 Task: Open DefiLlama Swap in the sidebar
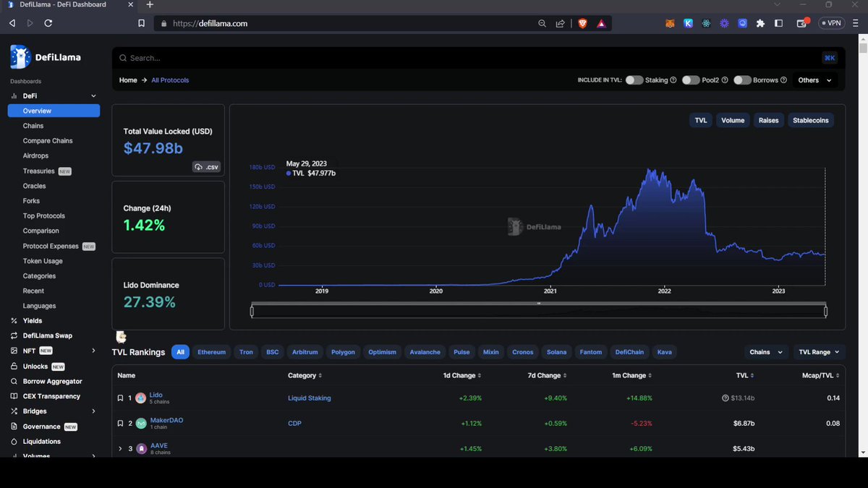tap(47, 335)
